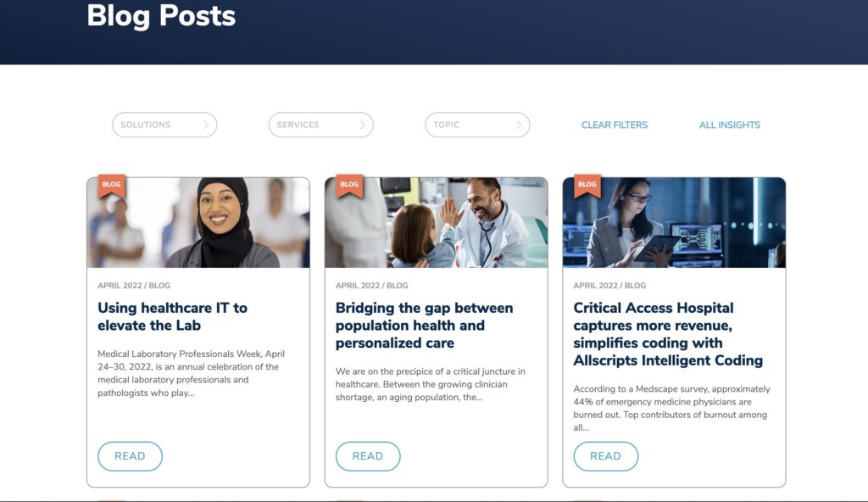This screenshot has width=868, height=502.
Task: Expand the Solutions filter dropdown
Action: (x=164, y=125)
